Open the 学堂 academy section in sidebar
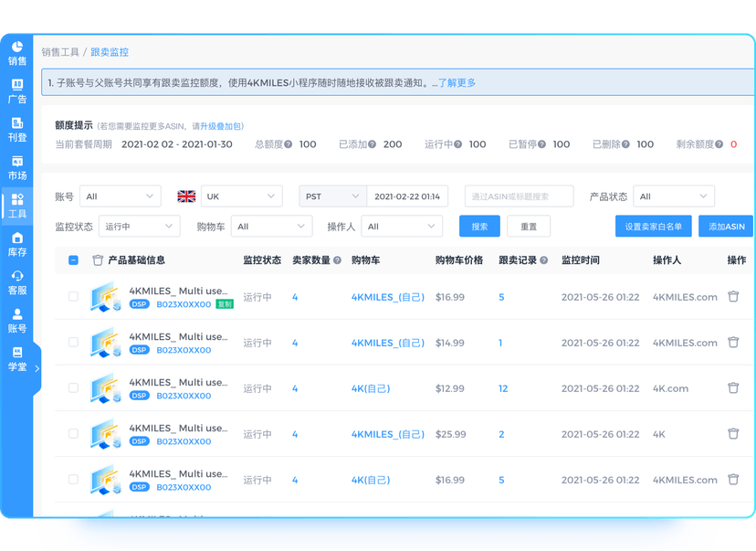This screenshot has width=756, height=551. point(16,358)
